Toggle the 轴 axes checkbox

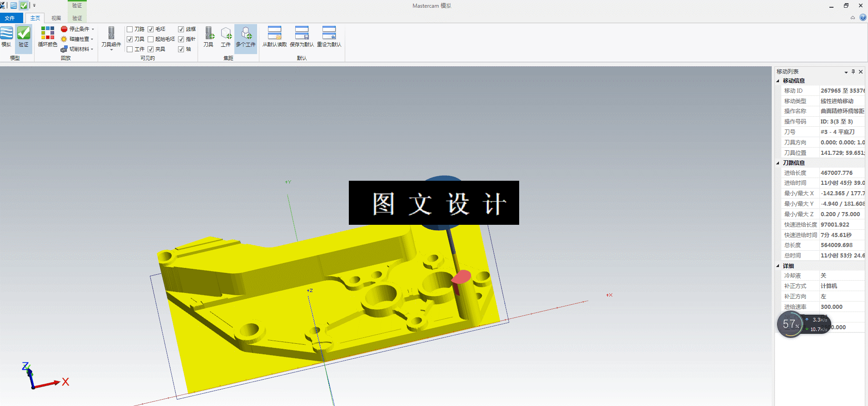[x=181, y=49]
